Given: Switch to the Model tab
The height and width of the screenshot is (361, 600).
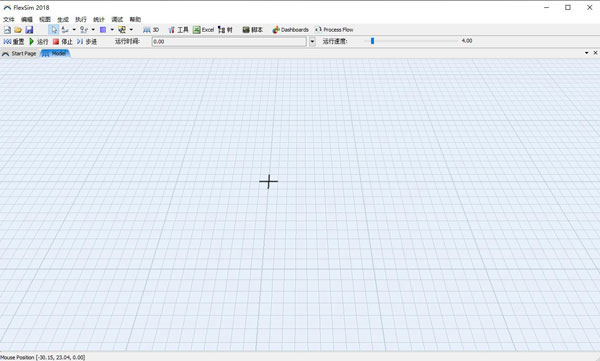Looking at the screenshot, I should (55, 54).
